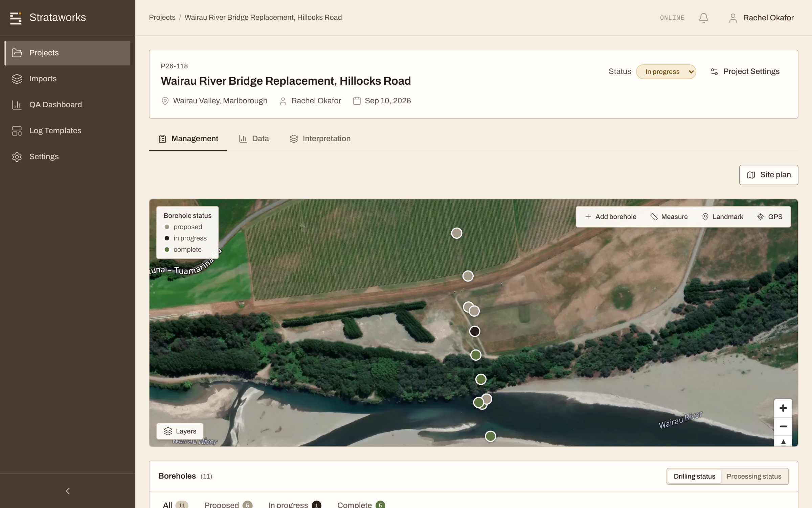This screenshot has height=508, width=812.
Task: Click Add borehole on the map toolbar
Action: click(611, 217)
